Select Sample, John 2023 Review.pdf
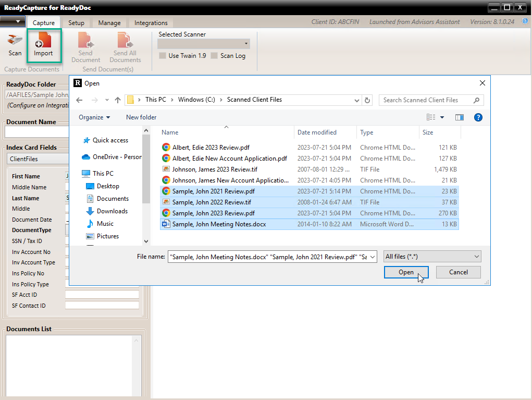Image resolution: width=532 pixels, height=400 pixels. coord(310,213)
